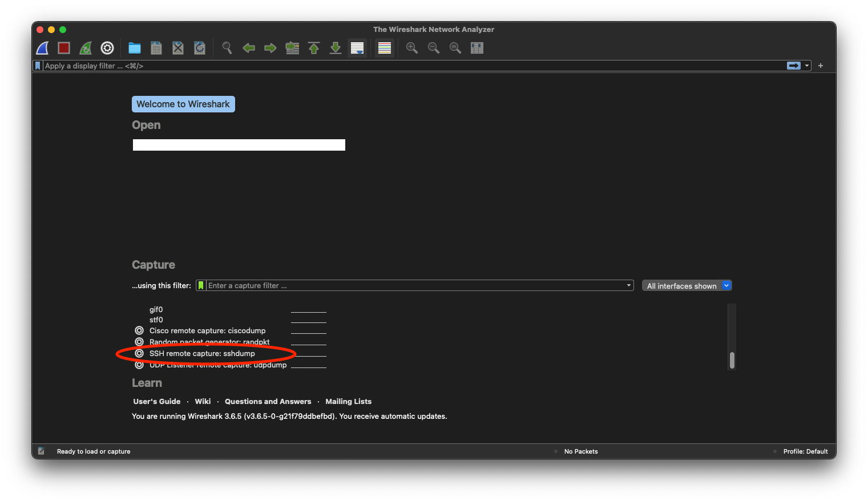Viewport: 868px width, 501px height.
Task: Apply display filter with arrow button
Action: click(794, 66)
